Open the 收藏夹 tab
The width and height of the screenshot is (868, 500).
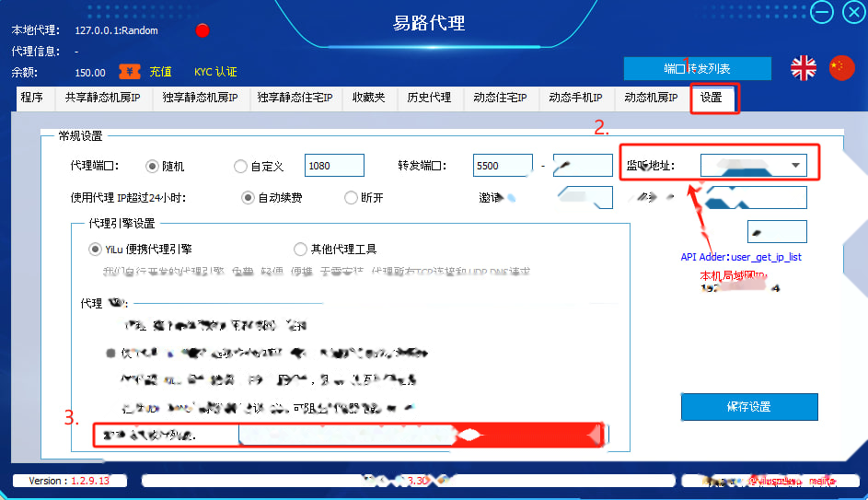(369, 98)
